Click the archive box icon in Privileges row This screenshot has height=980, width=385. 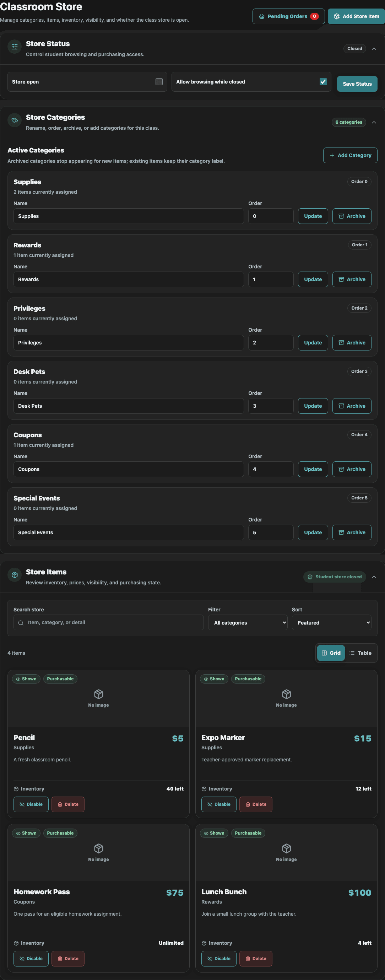tap(341, 342)
